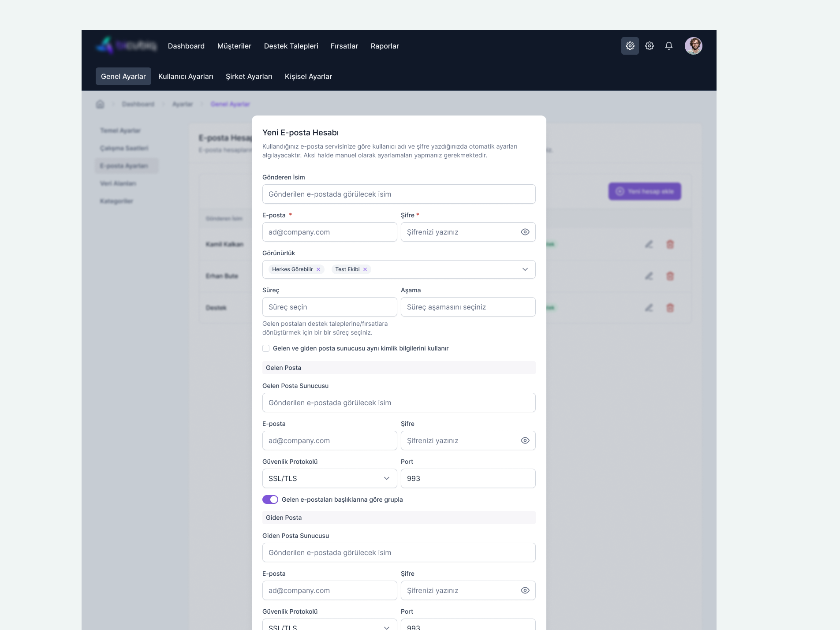Check same credentials for both servers checkbox

pyautogui.click(x=266, y=348)
